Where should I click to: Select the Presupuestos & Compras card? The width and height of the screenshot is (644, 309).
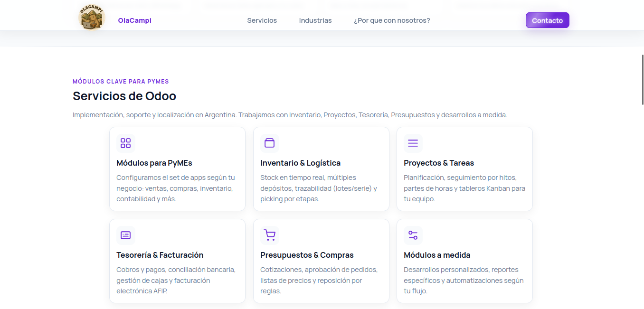[x=321, y=261]
